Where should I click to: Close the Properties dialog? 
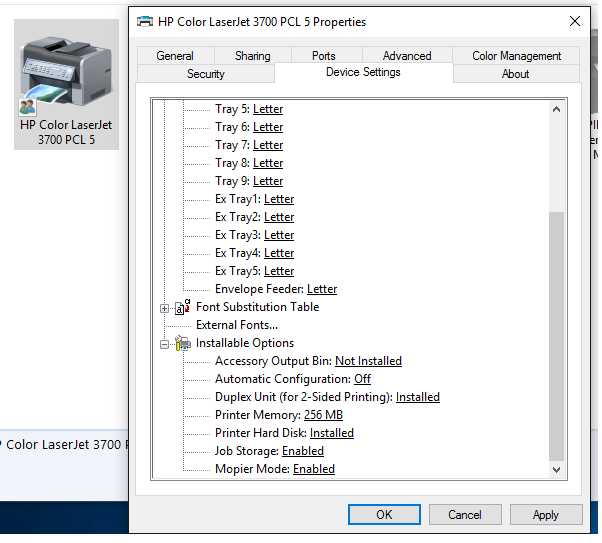tap(575, 21)
